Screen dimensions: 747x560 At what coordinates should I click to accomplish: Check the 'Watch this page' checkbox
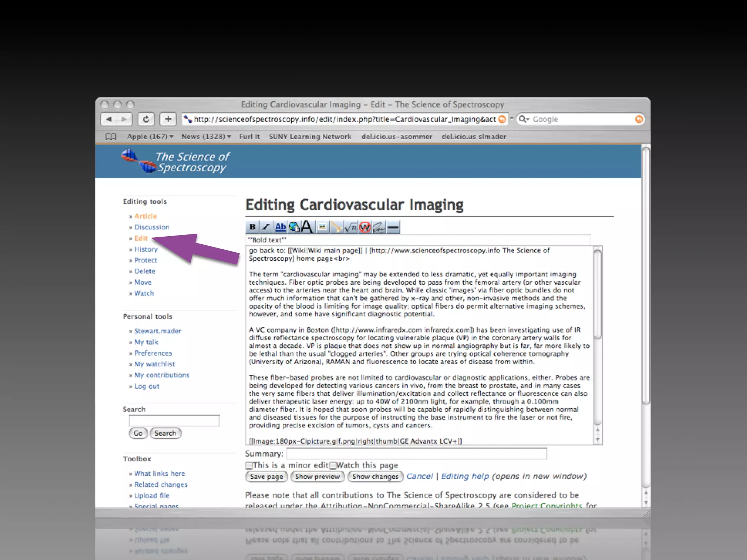(x=332, y=466)
